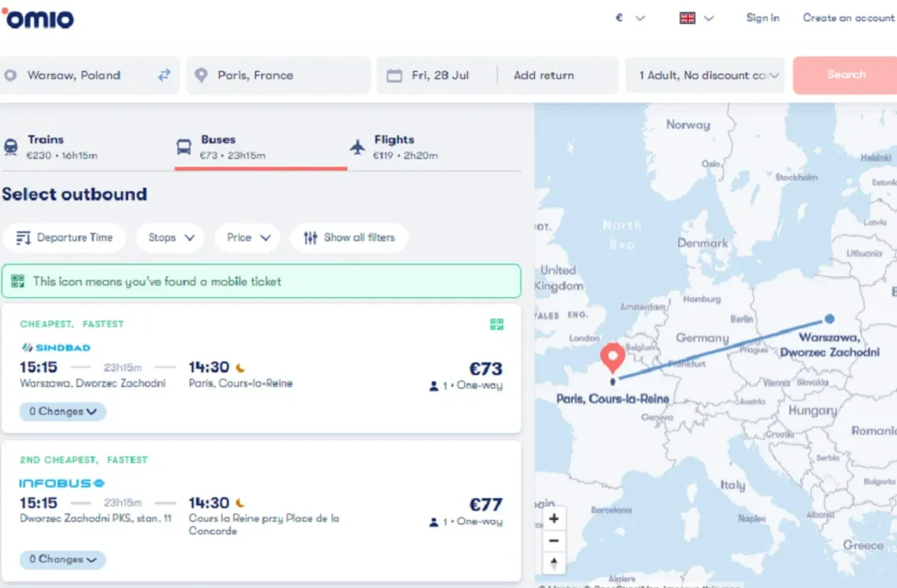Click the Select outbound heading
The width and height of the screenshot is (897, 588).
(75, 194)
